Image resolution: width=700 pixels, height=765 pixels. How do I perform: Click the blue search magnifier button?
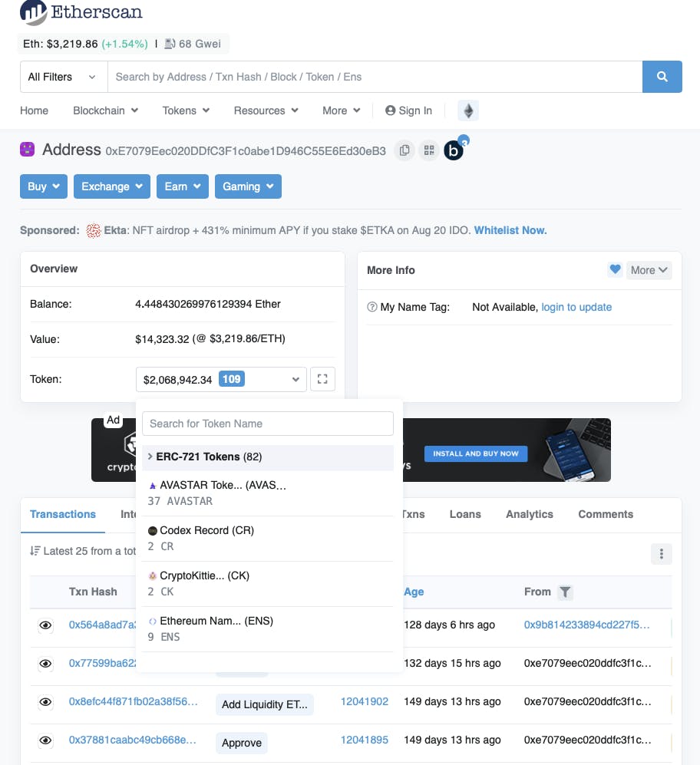point(662,77)
